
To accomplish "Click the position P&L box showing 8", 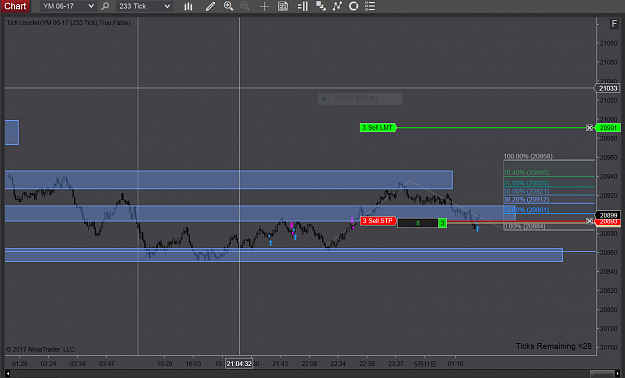I will (418, 223).
